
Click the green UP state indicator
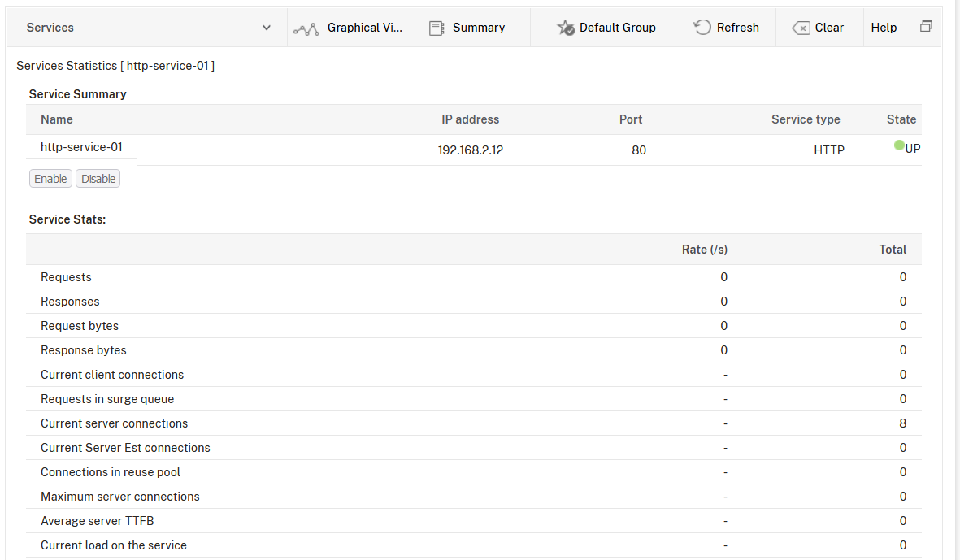pyautogui.click(x=899, y=145)
